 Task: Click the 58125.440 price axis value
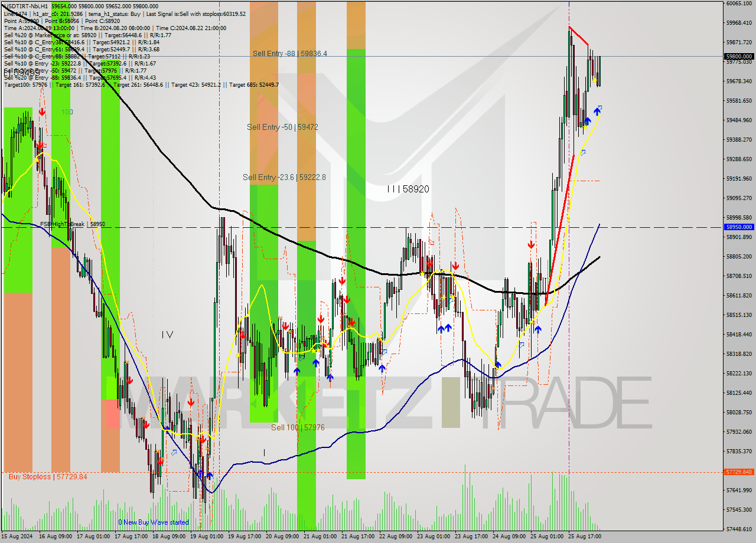(739, 393)
